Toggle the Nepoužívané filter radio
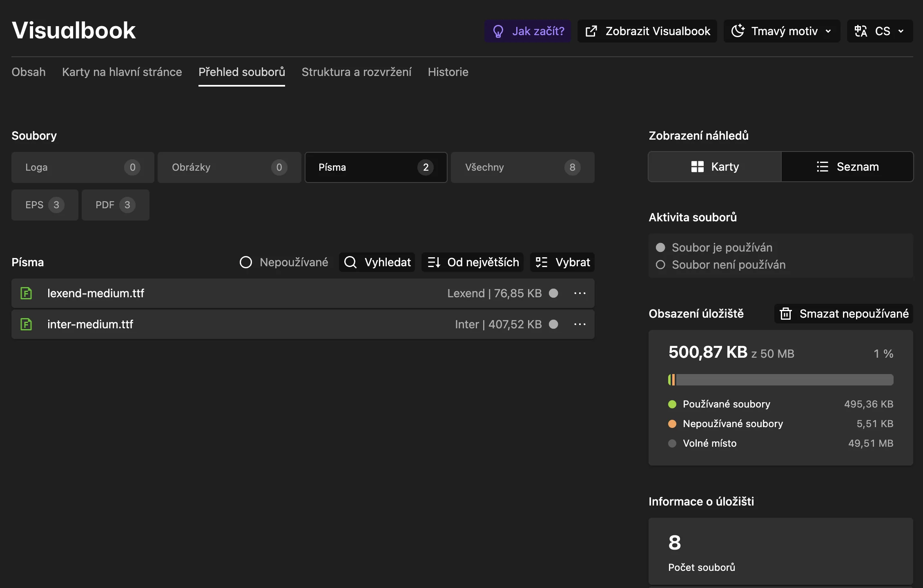This screenshot has height=588, width=923. 245,262
